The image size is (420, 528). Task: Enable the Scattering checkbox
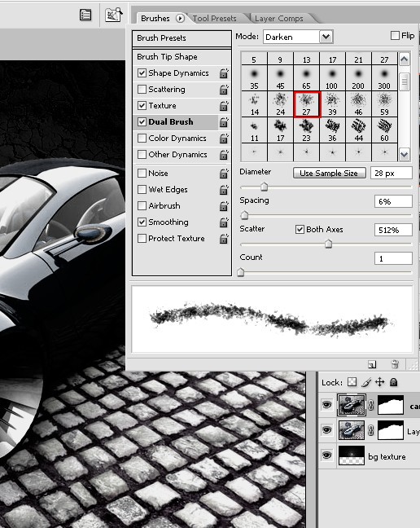[142, 90]
